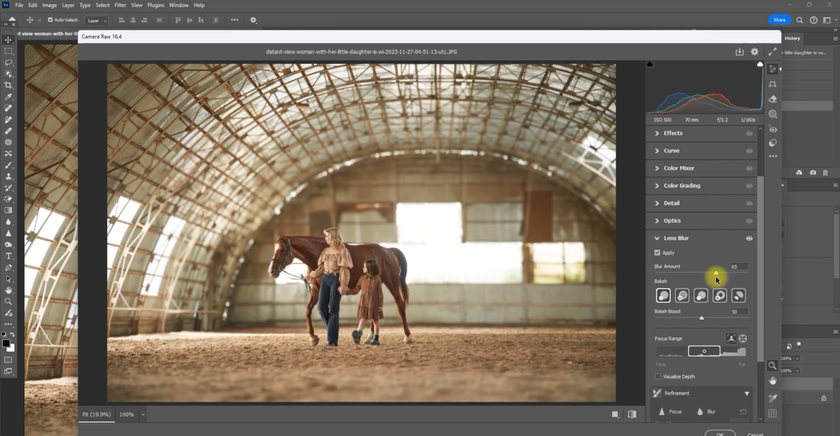Click the Focus Range point target icon
The width and height of the screenshot is (840, 436).
click(743, 338)
